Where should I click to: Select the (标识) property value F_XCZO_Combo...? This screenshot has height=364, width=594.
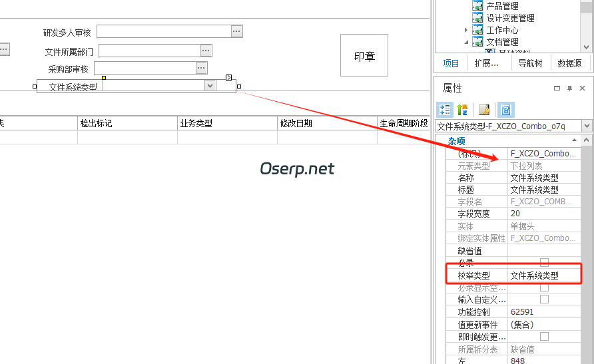(543, 153)
